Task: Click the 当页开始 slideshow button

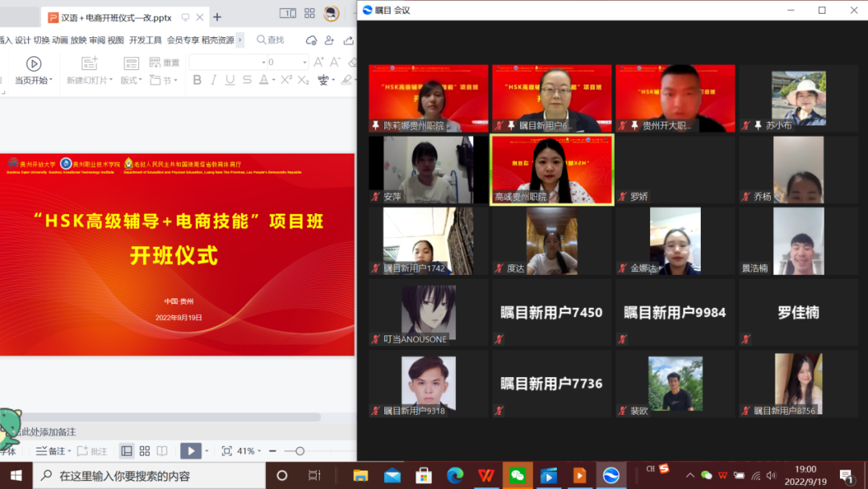Action: click(x=33, y=80)
